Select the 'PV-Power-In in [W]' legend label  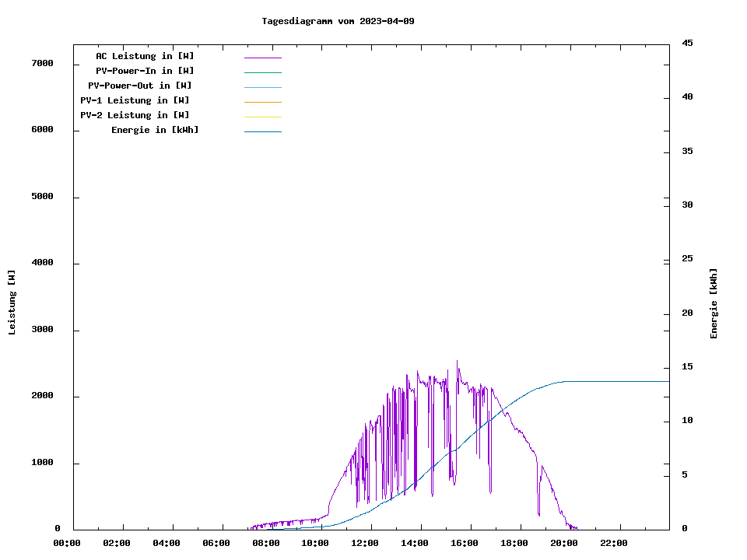coord(150,71)
